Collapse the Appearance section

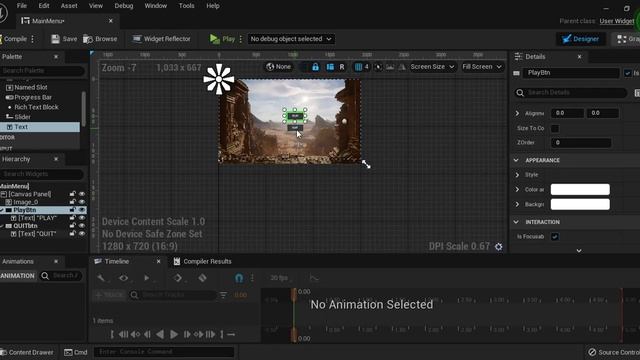pos(516,160)
